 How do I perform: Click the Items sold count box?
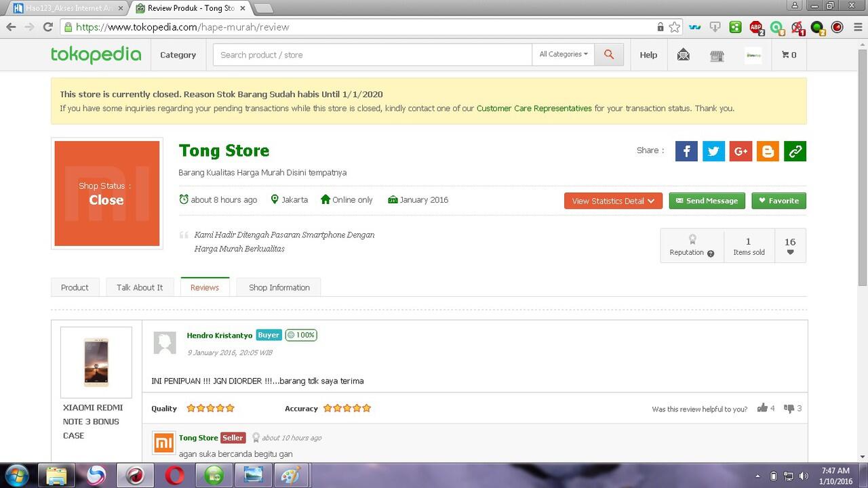point(749,245)
